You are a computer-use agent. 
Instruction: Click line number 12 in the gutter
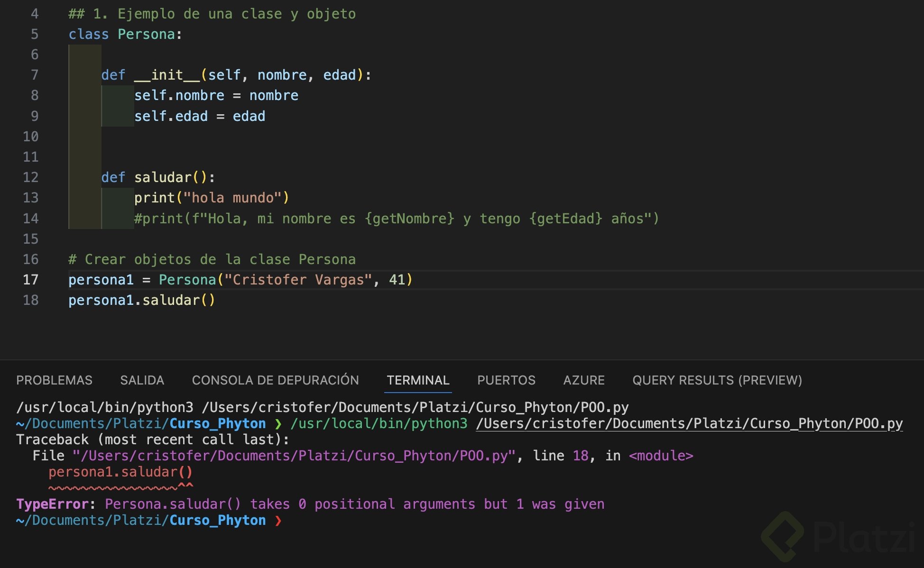pos(30,177)
